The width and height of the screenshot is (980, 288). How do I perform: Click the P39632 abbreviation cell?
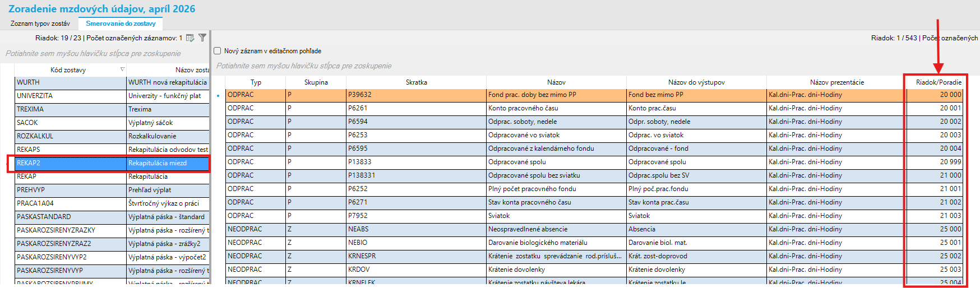(x=416, y=95)
